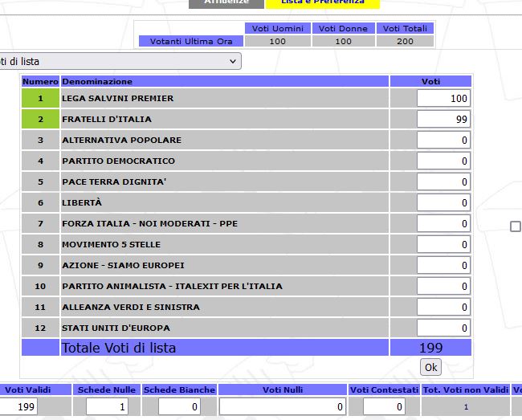522x420 pixels.
Task: Click the Voti Donne header
Action: point(343,28)
